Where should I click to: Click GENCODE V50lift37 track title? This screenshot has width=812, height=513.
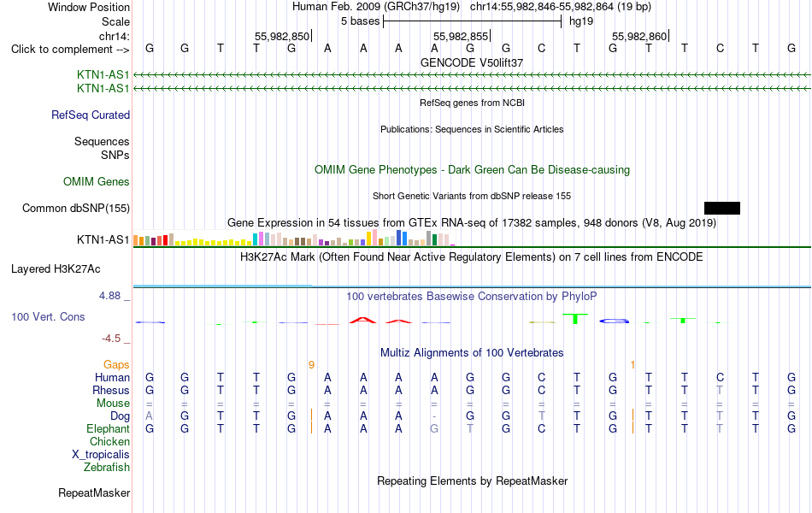472,62
